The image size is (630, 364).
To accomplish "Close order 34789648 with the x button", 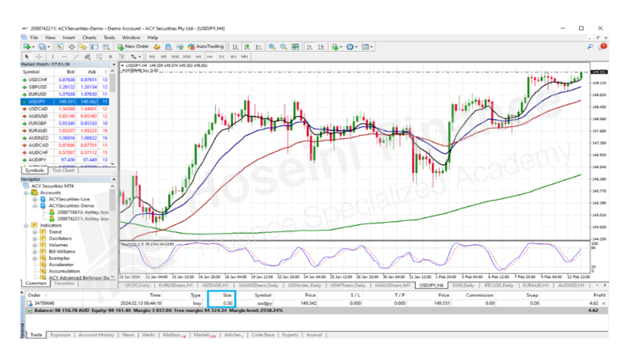I will pos(604,303).
